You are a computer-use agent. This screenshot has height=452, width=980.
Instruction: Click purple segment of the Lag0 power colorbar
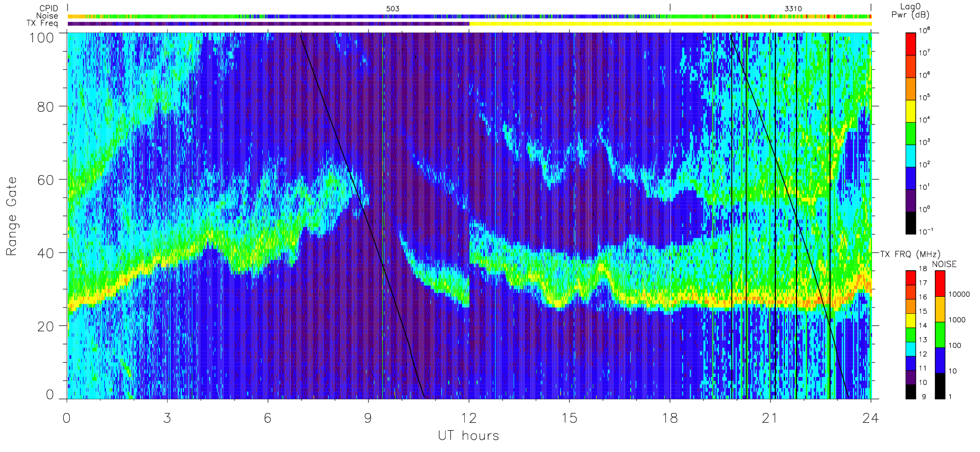click(x=910, y=200)
